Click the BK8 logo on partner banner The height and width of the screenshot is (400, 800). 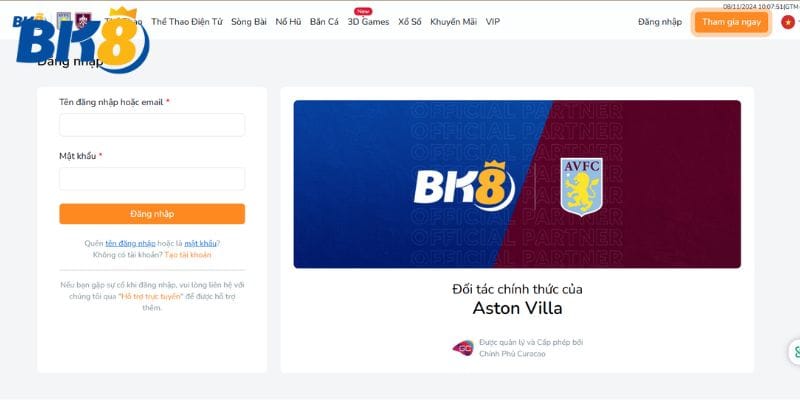(x=464, y=186)
